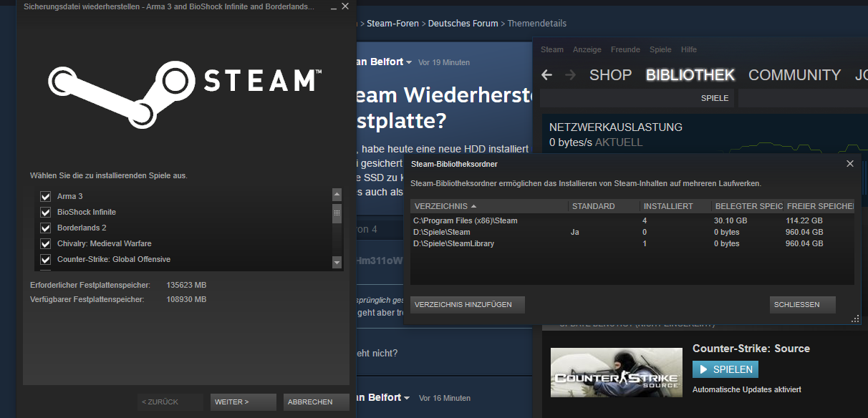Close the Steam-Bibliotheksordner dialog
868x418 pixels.
850,164
